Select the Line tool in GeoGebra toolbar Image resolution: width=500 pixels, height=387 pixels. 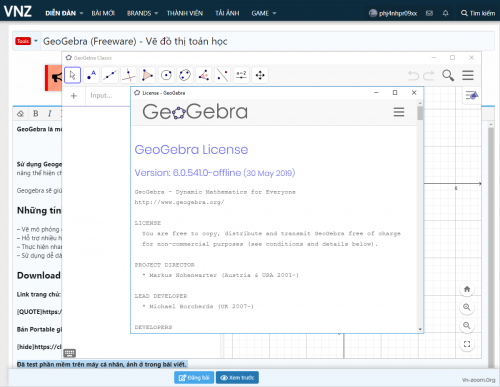pos(110,75)
